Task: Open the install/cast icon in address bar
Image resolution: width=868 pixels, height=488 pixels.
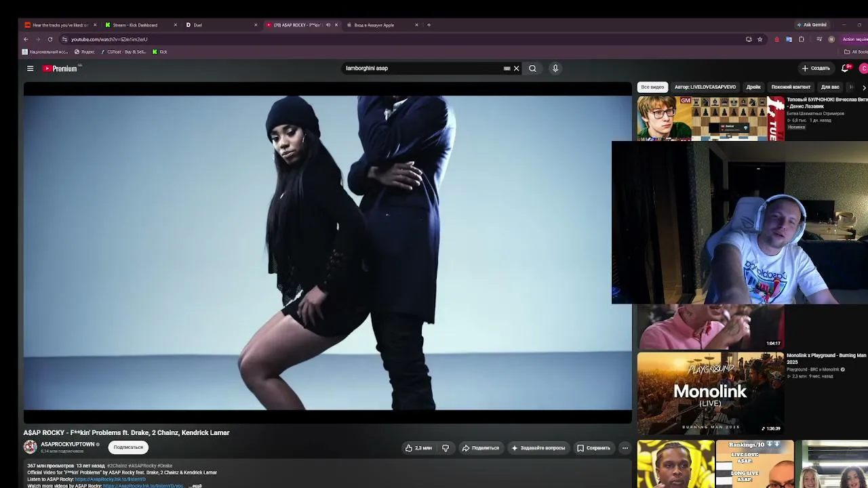Action: point(749,39)
